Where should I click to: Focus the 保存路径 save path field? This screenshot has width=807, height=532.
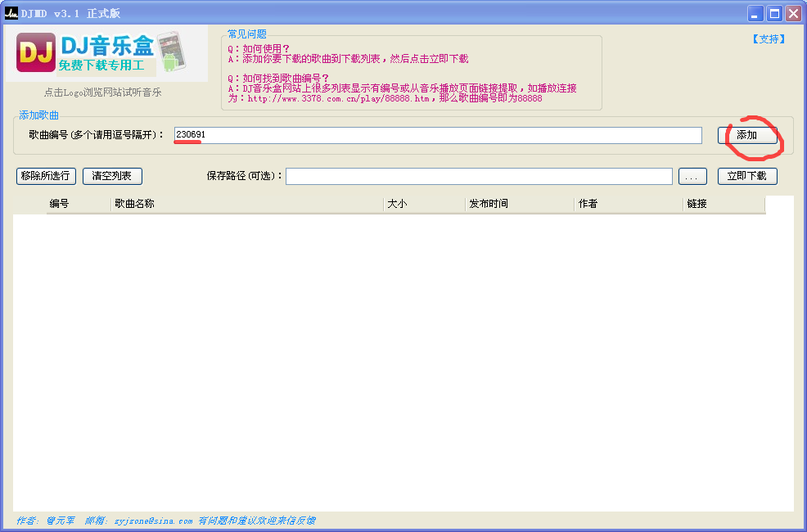point(479,176)
